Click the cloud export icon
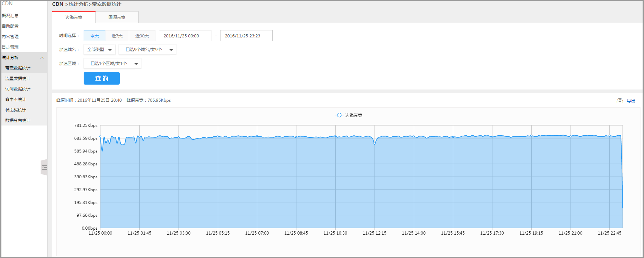This screenshot has width=644, height=258. (x=619, y=101)
